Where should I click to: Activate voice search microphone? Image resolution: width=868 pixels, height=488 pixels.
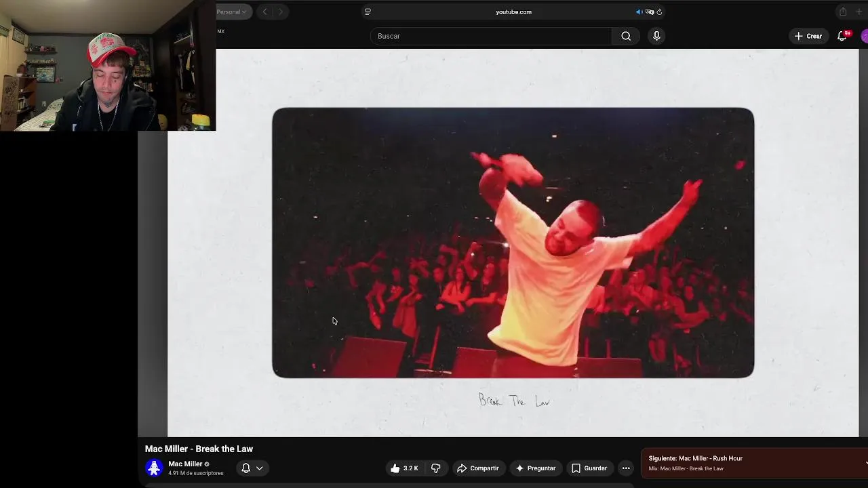click(656, 36)
